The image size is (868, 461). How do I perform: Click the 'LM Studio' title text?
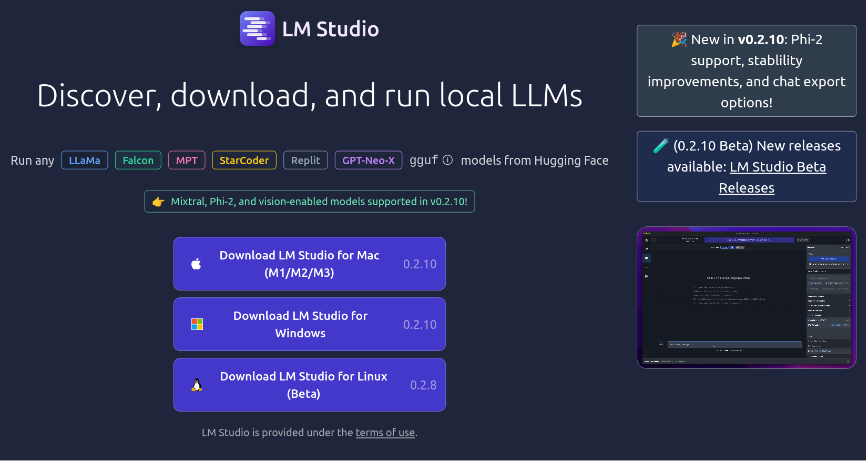click(x=330, y=29)
